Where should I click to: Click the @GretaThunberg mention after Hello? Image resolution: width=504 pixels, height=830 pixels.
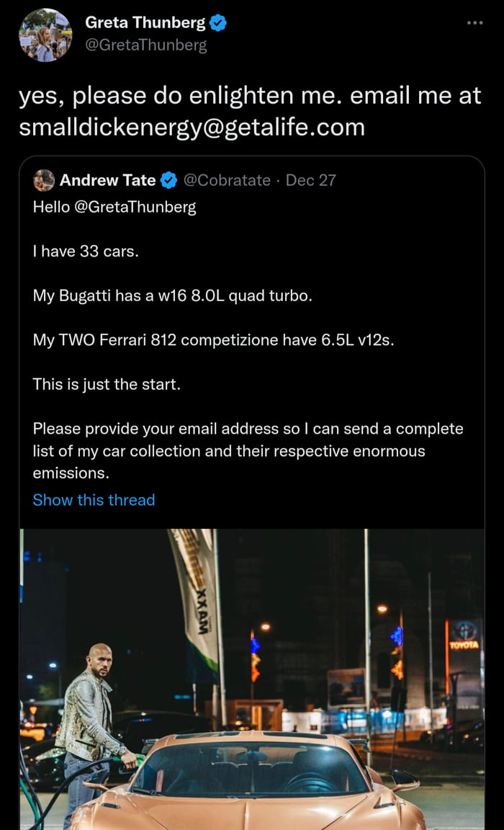click(x=135, y=207)
